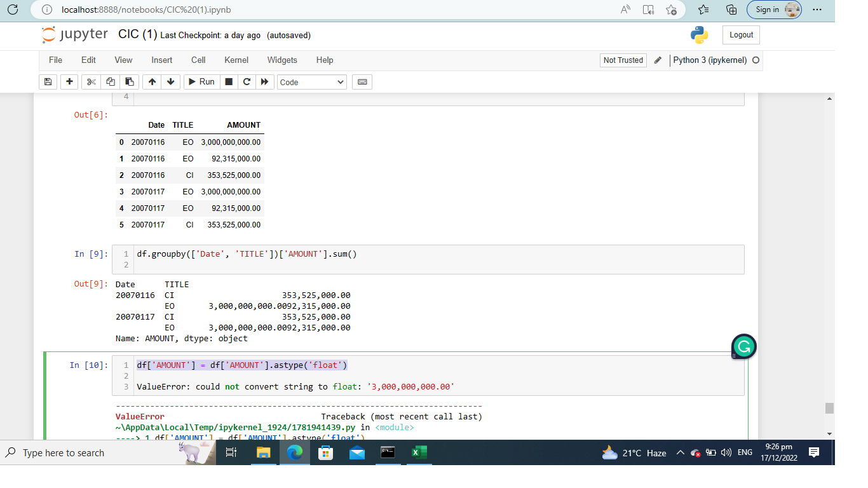Click the TITLE column header in table
Viewport: 868px width, 488px height.
[183, 125]
